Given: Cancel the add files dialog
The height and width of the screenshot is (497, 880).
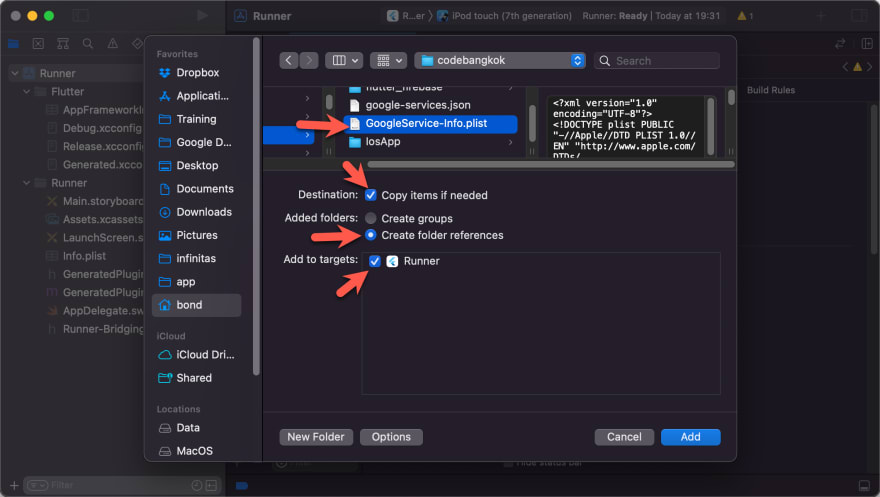Looking at the screenshot, I should 624,437.
